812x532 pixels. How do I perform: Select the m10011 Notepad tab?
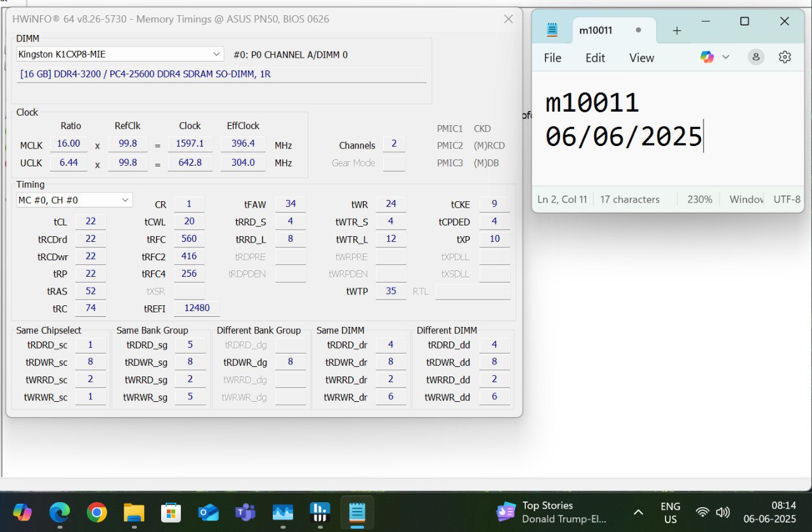point(596,30)
